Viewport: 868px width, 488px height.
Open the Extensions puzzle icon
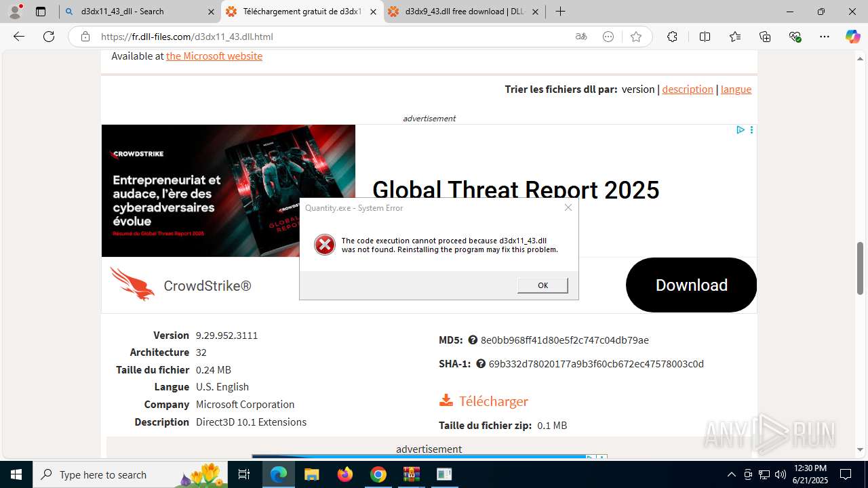coord(672,37)
